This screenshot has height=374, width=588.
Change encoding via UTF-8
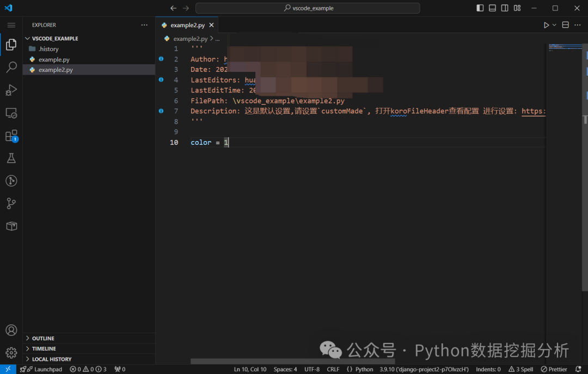[312, 369]
